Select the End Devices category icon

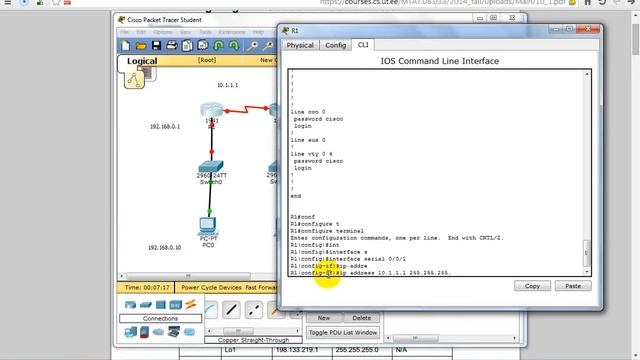pyautogui.click(x=131, y=332)
